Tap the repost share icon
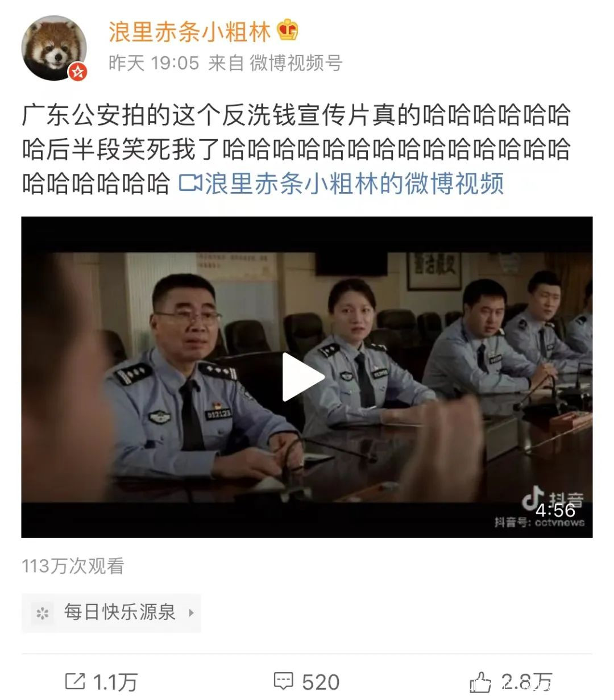Screen dimensions: 614x700 [75, 681]
